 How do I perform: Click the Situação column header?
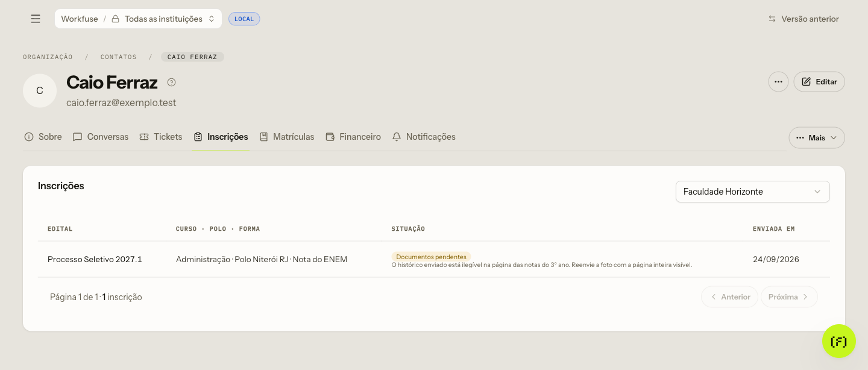(408, 229)
